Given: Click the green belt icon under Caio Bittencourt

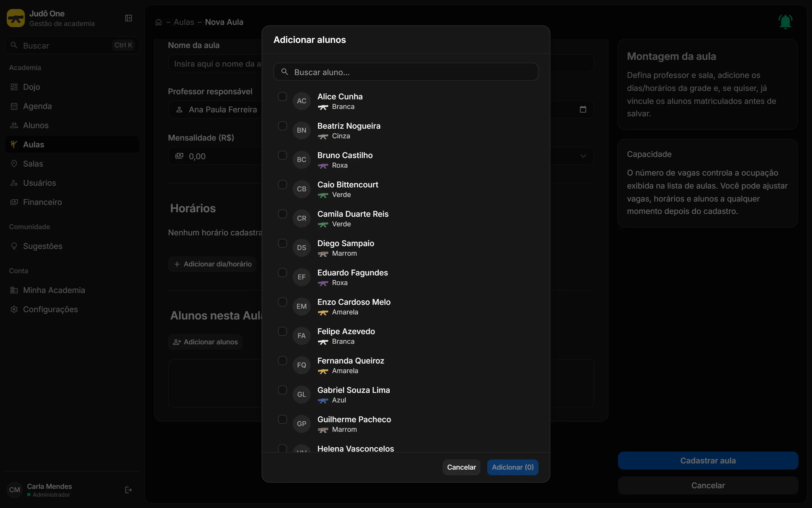Looking at the screenshot, I should click(323, 195).
